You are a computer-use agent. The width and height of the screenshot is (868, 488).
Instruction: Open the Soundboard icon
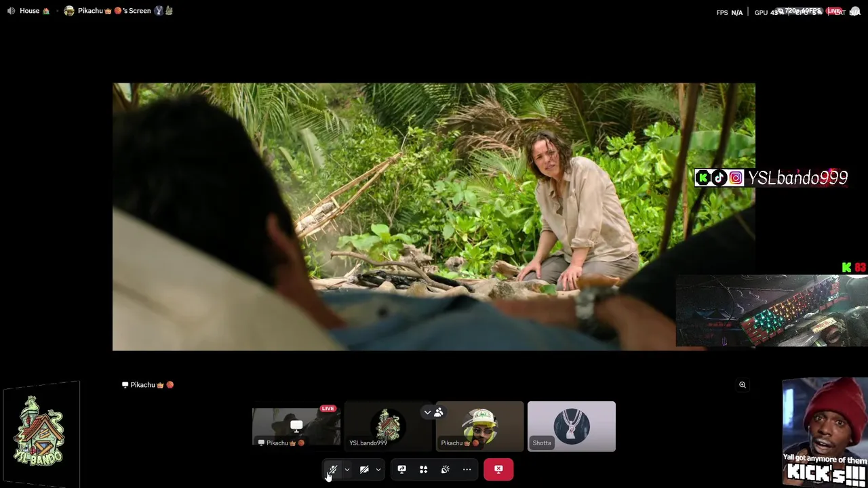445,469
